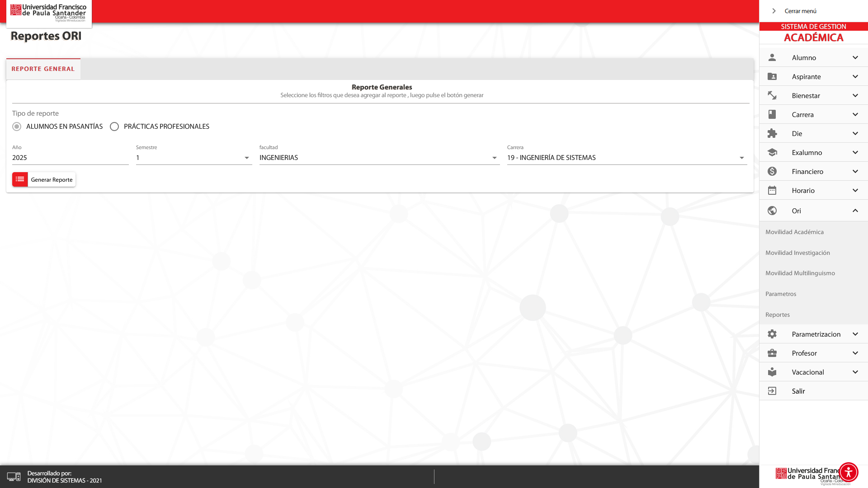Click the Profesor briefcase icon
Viewport: 868px width, 488px height.
pos(772,353)
